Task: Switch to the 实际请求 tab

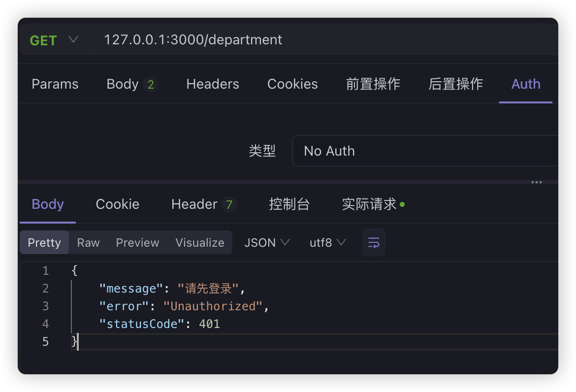Action: (x=373, y=204)
